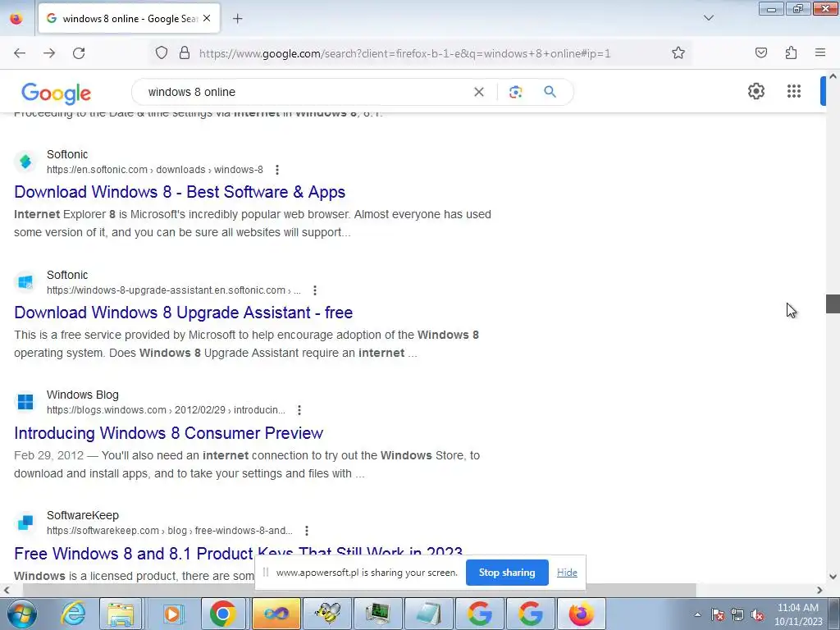This screenshot has width=840, height=630.
Task: Open more options for SoftwareKeep result
Action: (307, 531)
